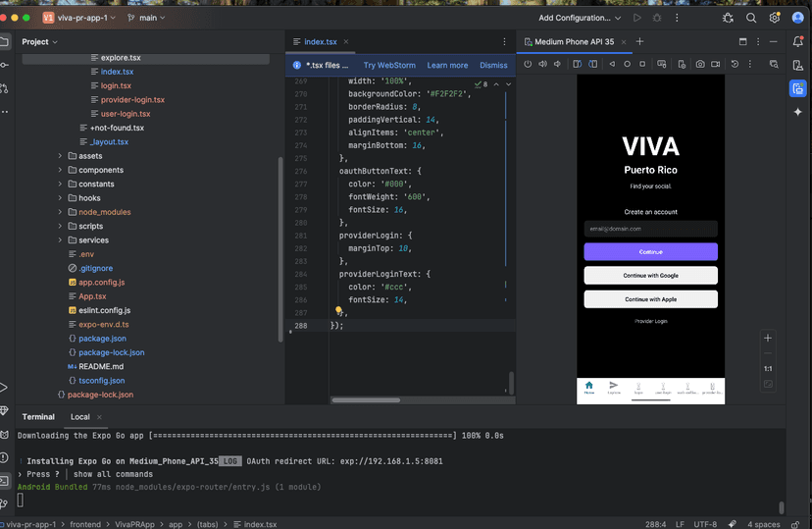Open the user account avatar
This screenshot has height=529, width=812.
pyautogui.click(x=797, y=18)
